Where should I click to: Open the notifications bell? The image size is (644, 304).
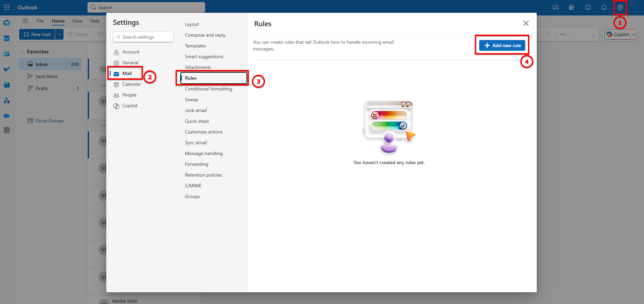coord(604,7)
